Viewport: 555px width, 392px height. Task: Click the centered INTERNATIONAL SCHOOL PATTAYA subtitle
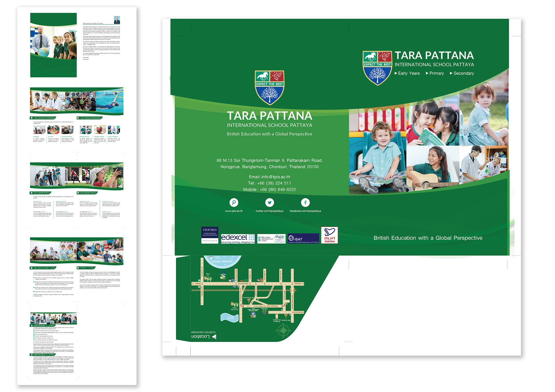(x=269, y=125)
